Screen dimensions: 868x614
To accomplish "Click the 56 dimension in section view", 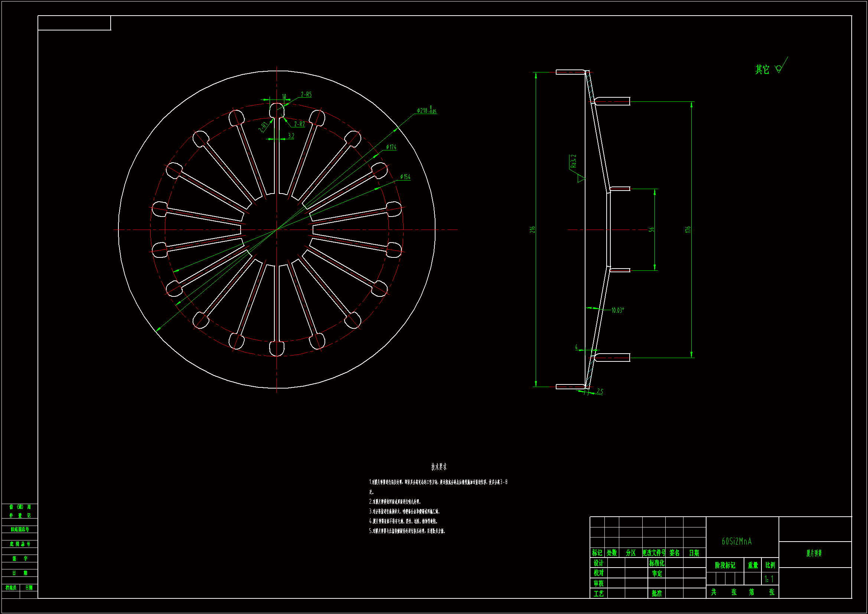I will tap(651, 230).
